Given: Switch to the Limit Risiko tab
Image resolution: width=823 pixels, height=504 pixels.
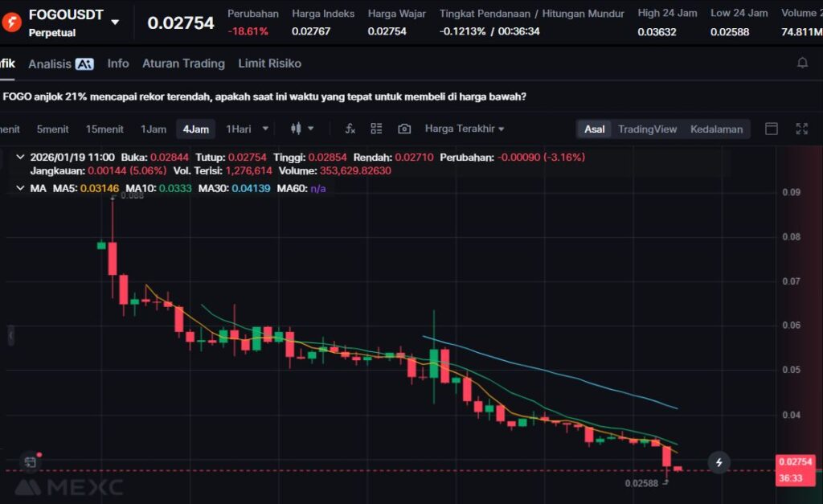Looking at the screenshot, I should [269, 64].
